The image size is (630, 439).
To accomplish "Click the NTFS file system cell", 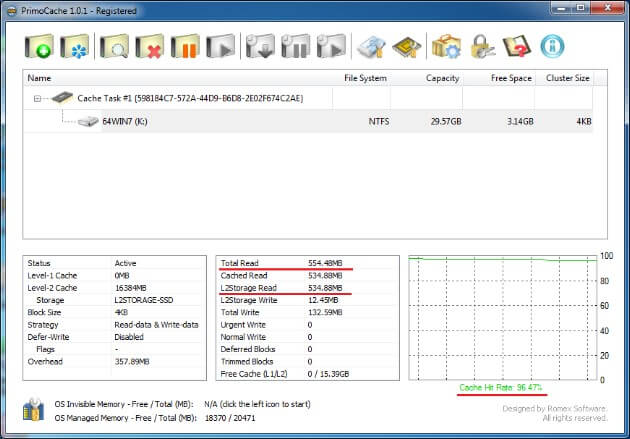I will [x=378, y=121].
